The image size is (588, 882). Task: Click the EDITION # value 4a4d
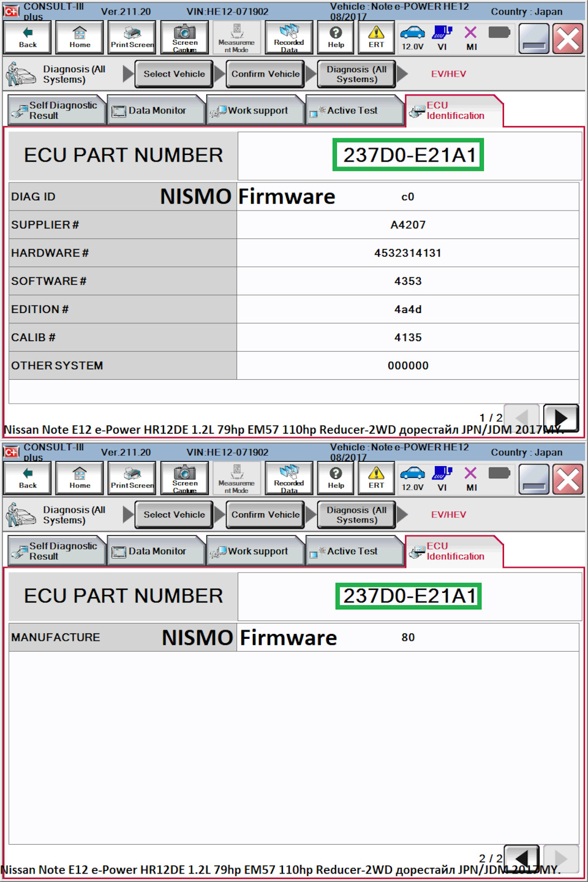(408, 309)
